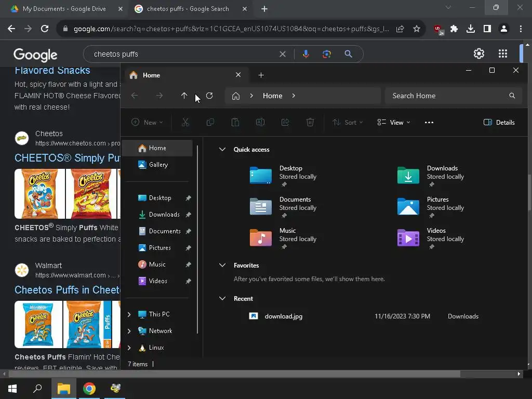The width and height of the screenshot is (532, 399).
Task: Open Chrome extensions puzzle icon
Action: 454,29
